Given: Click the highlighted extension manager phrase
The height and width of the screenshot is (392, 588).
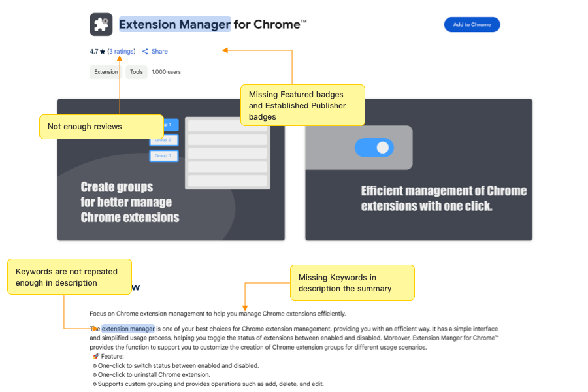Looking at the screenshot, I should pyautogui.click(x=128, y=329).
